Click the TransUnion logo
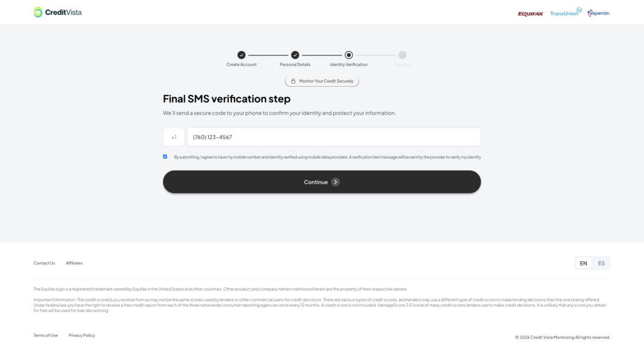The height and width of the screenshot is (348, 644). [565, 13]
